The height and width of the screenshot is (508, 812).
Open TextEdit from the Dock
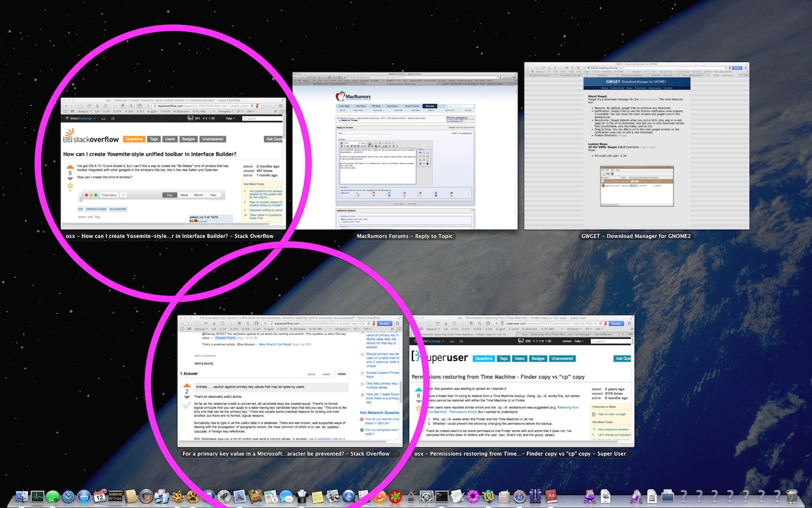[457, 496]
